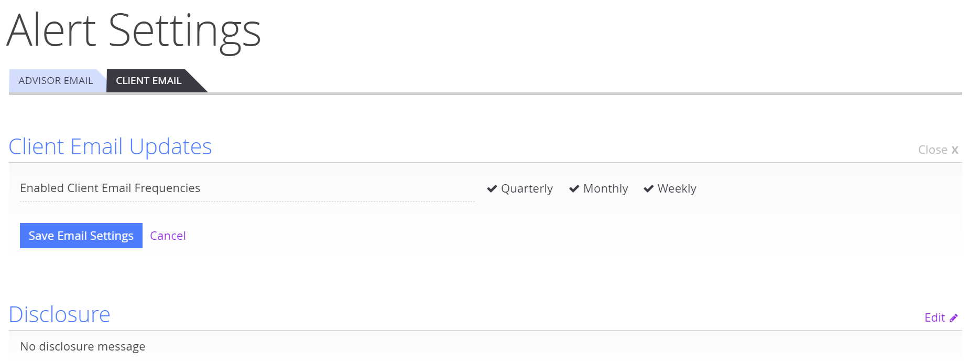Click the Enabled Client Email Frequencies label
980x361 pixels.
(x=110, y=188)
